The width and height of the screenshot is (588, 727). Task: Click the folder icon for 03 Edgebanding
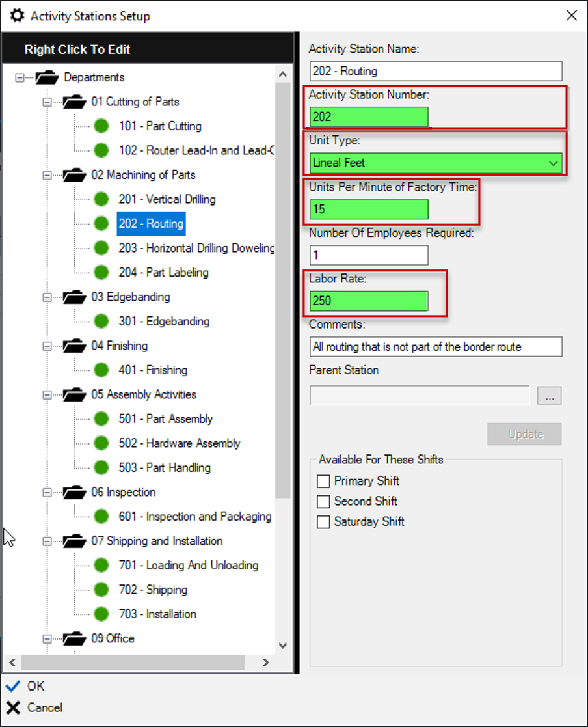75,297
